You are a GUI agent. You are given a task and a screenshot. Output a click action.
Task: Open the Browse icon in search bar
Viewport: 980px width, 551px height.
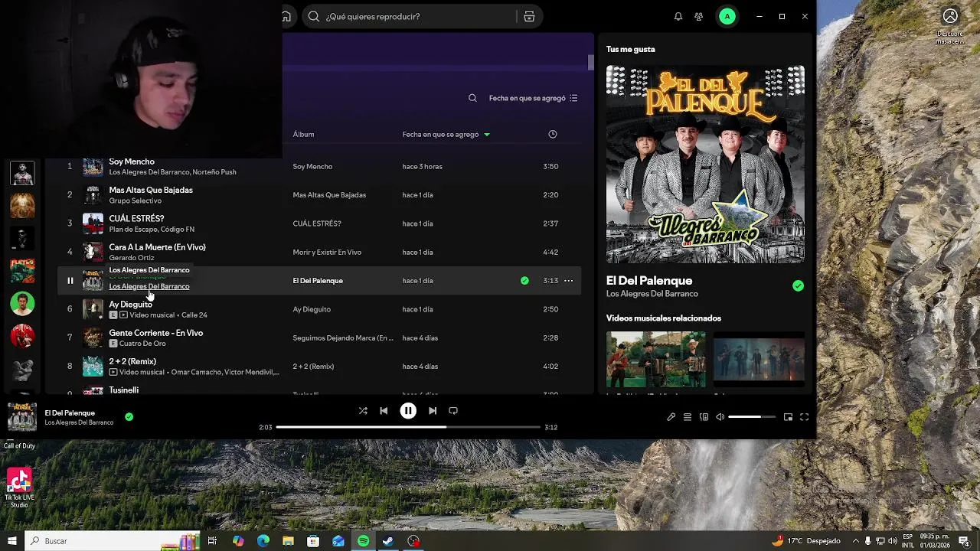529,16
